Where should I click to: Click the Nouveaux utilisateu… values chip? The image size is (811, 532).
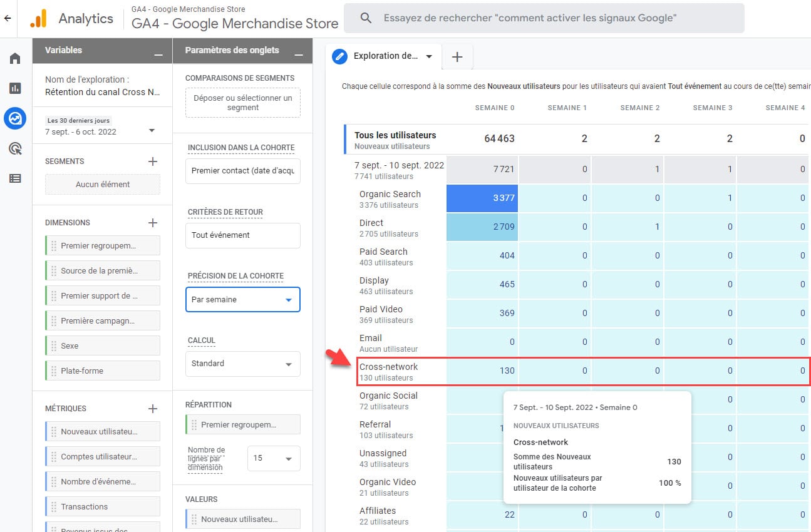tap(243, 519)
